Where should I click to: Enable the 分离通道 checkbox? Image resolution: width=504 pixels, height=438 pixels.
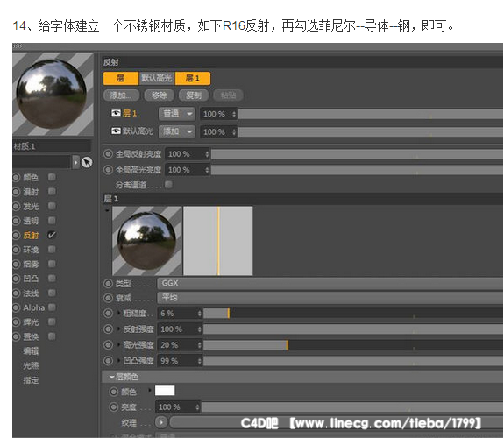point(168,185)
